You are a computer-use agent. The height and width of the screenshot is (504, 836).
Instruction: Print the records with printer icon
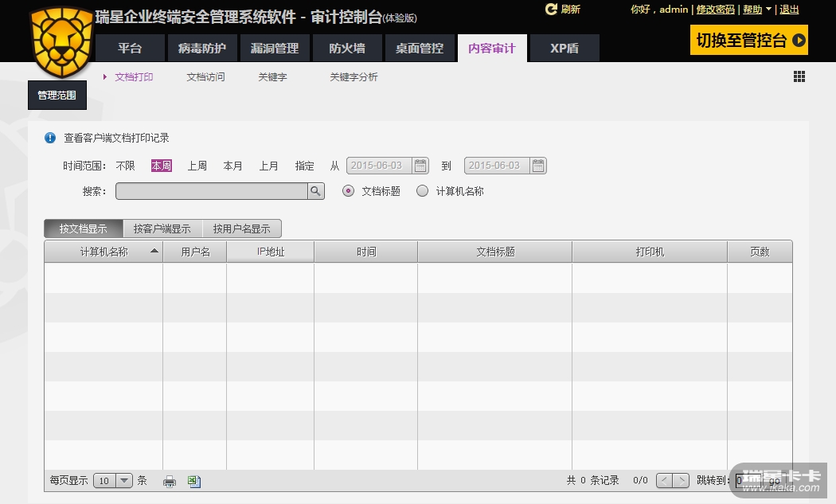click(x=169, y=481)
